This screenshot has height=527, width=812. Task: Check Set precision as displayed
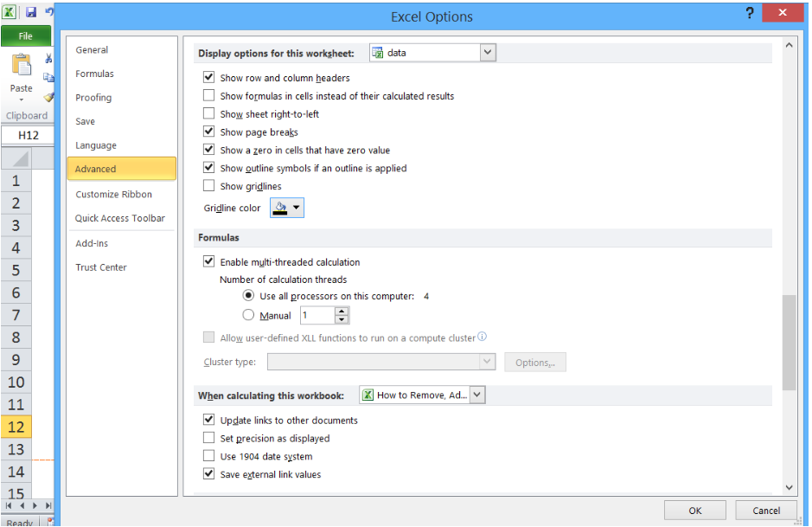click(x=208, y=438)
